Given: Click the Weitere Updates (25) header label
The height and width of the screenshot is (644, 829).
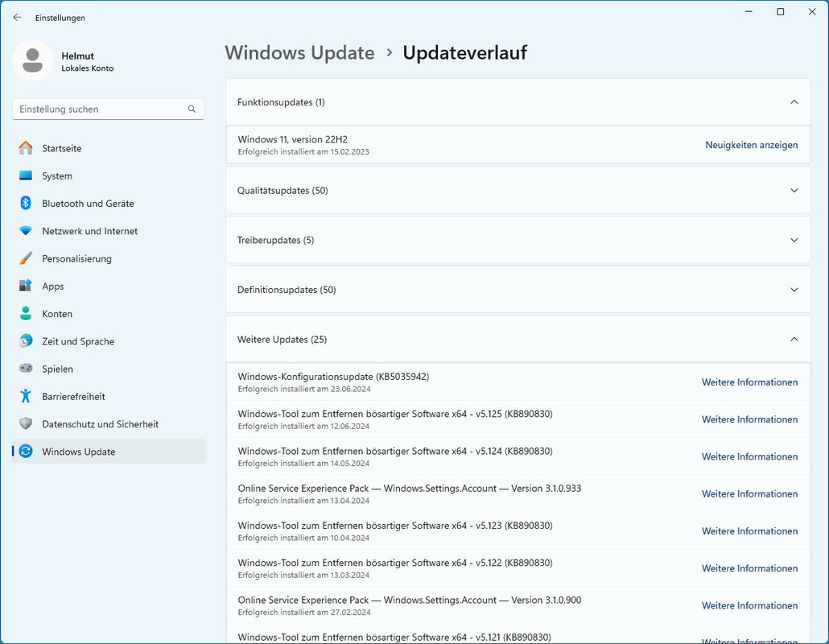Looking at the screenshot, I should coord(282,340).
